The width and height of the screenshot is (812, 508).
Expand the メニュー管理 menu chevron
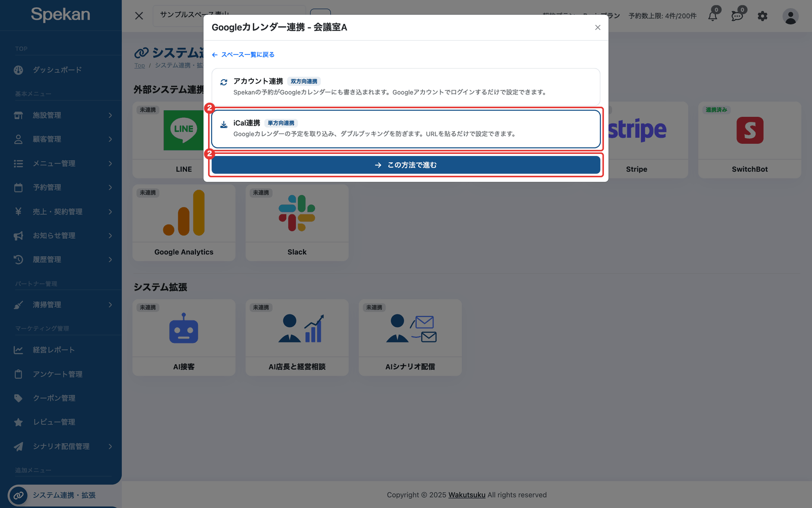click(110, 164)
